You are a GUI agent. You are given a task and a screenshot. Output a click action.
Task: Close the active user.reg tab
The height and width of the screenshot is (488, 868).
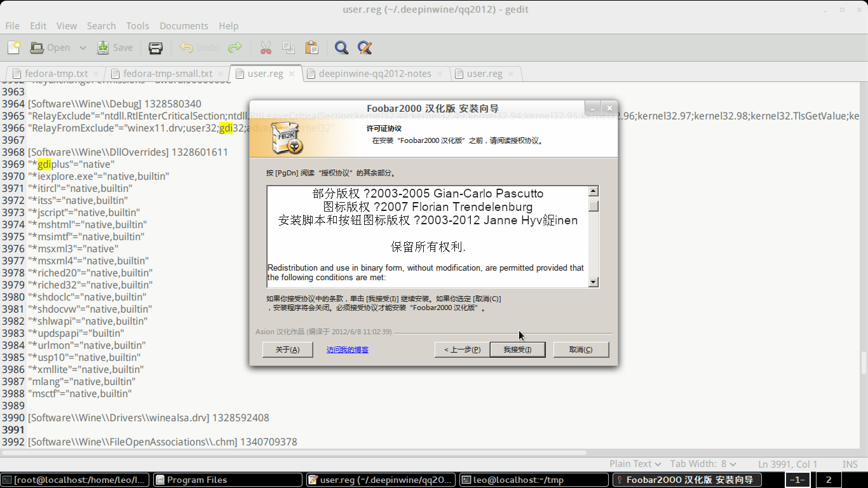(x=292, y=74)
